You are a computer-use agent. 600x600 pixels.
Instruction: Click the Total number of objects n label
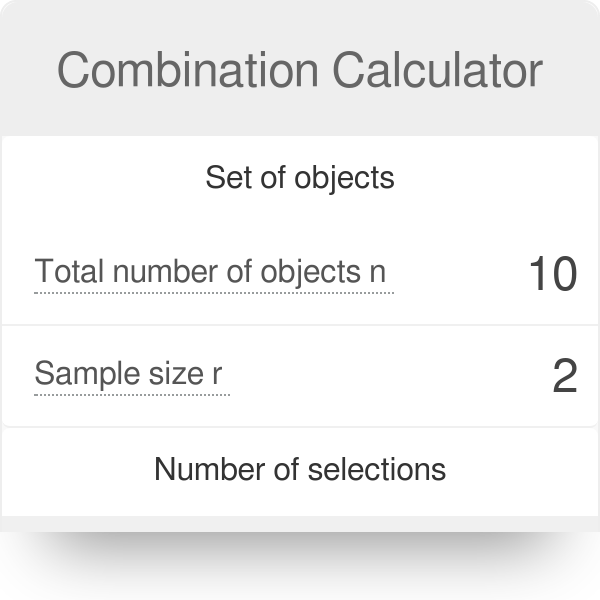point(210,272)
